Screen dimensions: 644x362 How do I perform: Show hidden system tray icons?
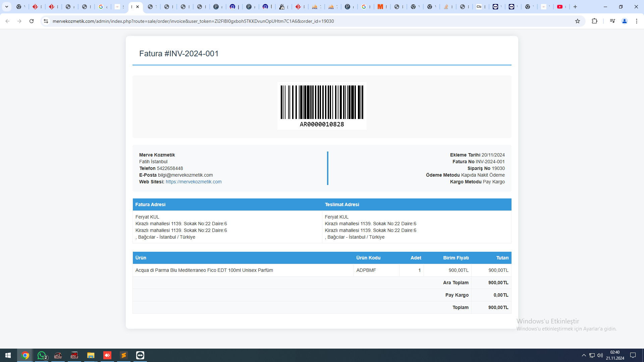(x=584, y=355)
